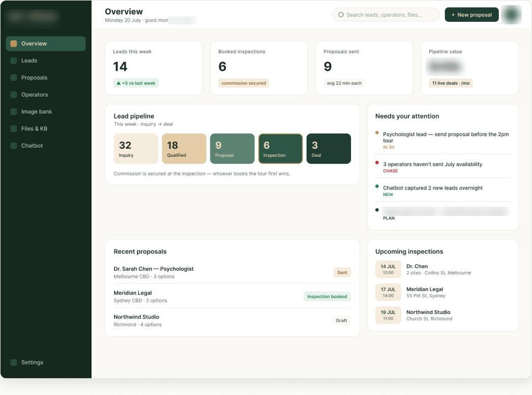Image resolution: width=532 pixels, height=395 pixels.
Task: Select the 9 Proposal pipeline stage
Action: point(232,149)
